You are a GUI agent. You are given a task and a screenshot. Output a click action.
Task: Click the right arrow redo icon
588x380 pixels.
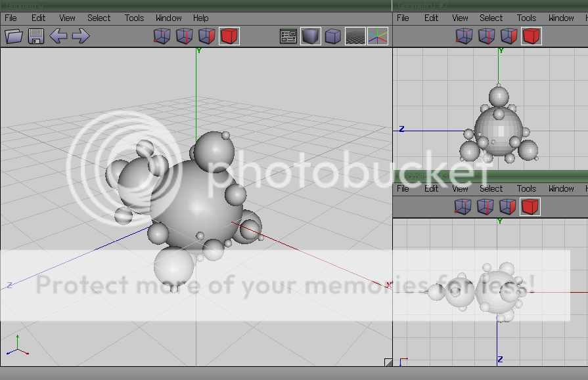coord(80,36)
